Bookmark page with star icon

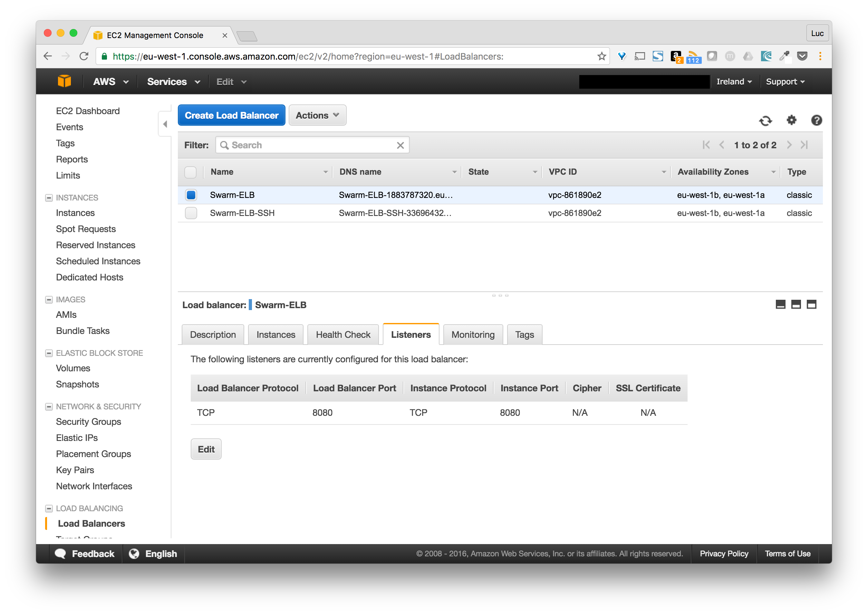point(602,56)
